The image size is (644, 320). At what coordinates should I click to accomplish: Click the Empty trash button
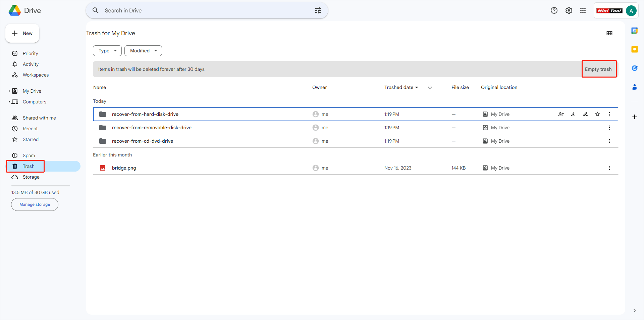598,69
